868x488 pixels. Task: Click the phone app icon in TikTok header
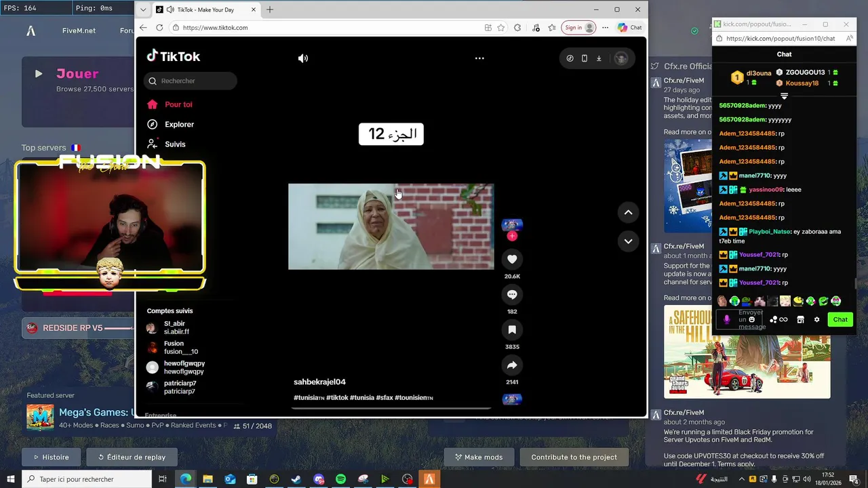pyautogui.click(x=585, y=58)
